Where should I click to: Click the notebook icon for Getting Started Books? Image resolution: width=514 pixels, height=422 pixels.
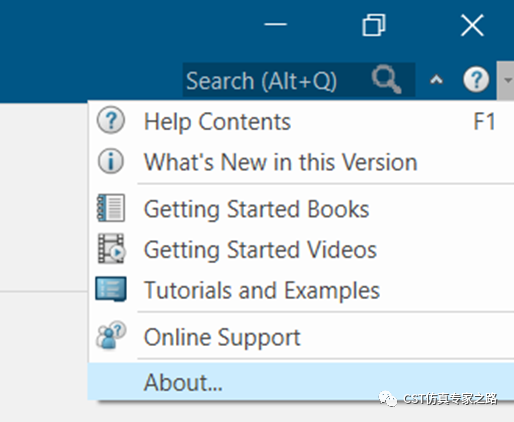click(111, 208)
